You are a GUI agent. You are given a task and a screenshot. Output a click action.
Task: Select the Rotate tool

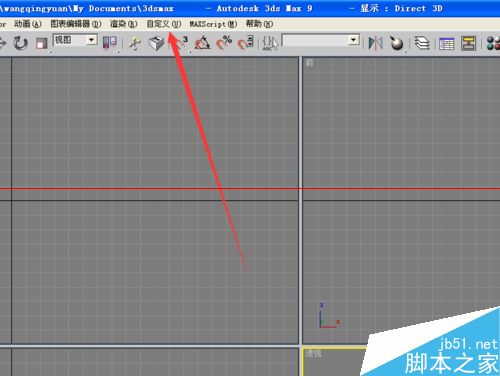pyautogui.click(x=21, y=43)
